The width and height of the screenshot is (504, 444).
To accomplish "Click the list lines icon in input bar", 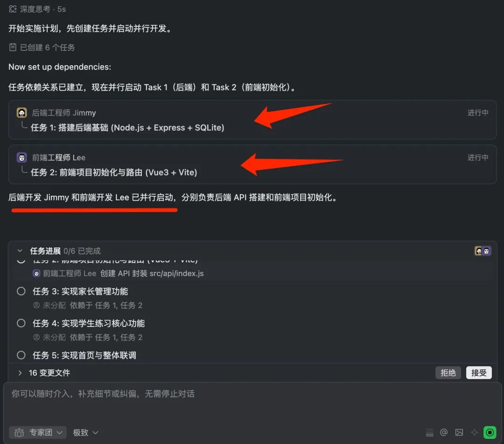I will 429,433.
